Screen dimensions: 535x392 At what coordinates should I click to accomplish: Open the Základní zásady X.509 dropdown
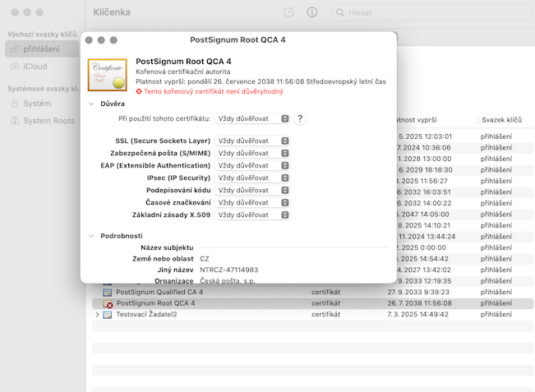[x=252, y=215]
